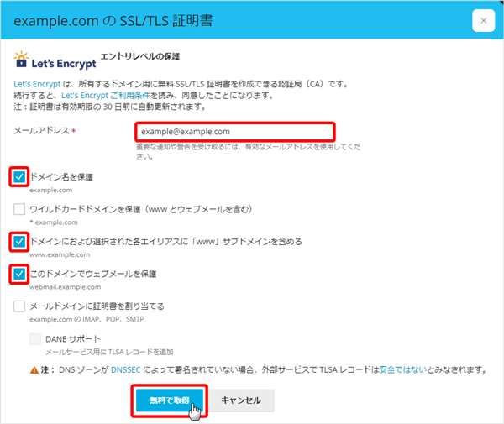Uncheck ドメイン名を保護 checkbox
Screen dimensions: 504x424
(19, 176)
